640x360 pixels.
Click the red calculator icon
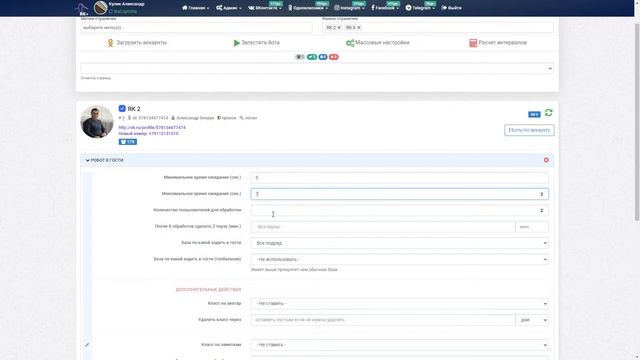click(x=473, y=43)
